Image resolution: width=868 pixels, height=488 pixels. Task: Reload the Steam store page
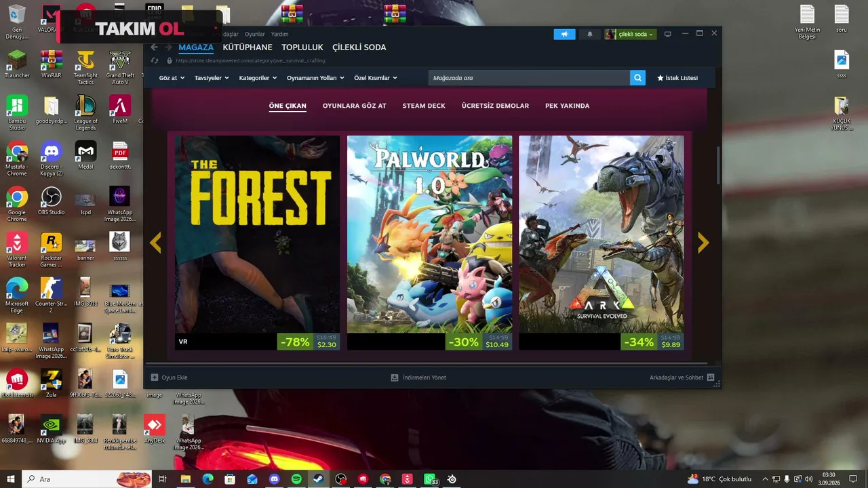click(155, 60)
